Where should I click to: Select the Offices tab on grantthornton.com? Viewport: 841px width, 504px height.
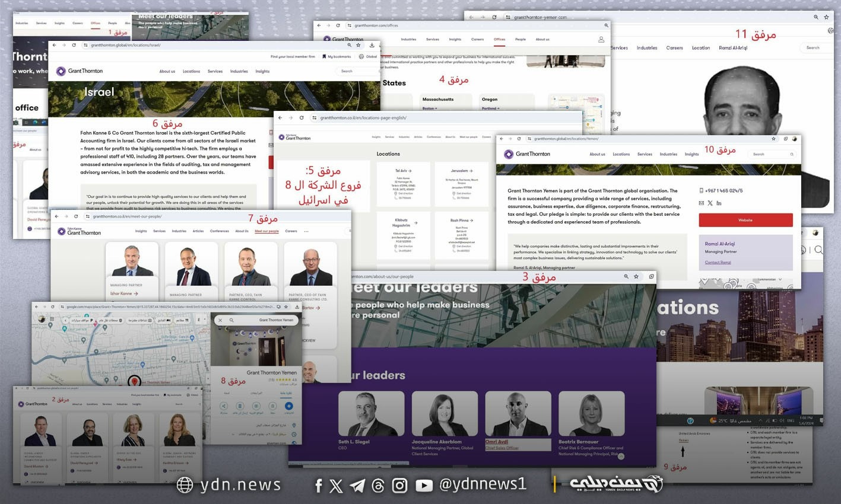(x=500, y=40)
